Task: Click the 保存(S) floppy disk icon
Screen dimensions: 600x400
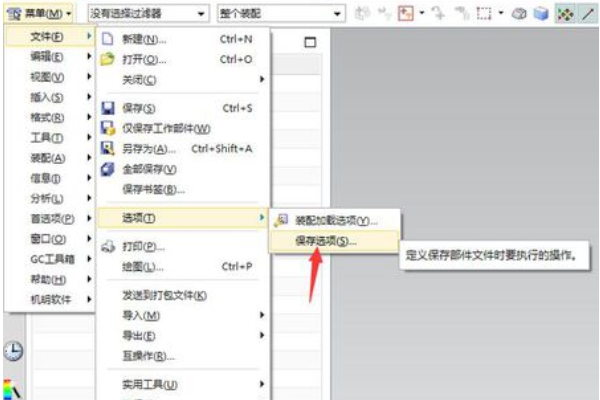Action: pos(108,108)
